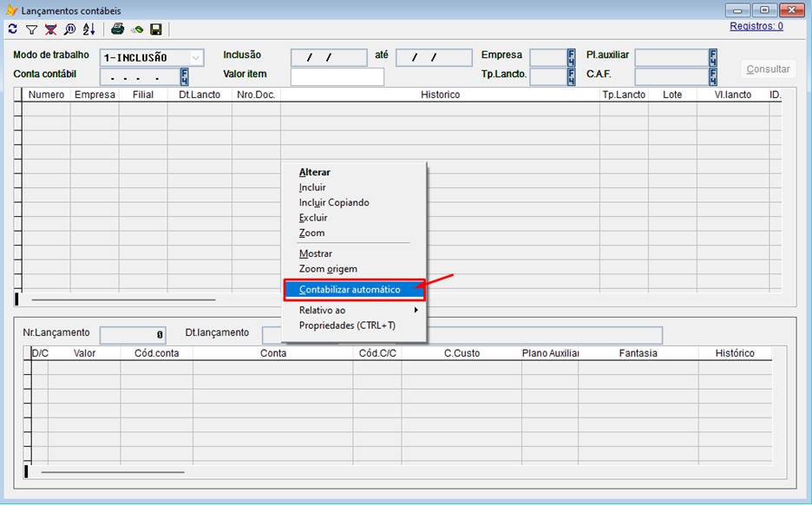Image resolution: width=812 pixels, height=506 pixels.
Task: Click the upper grid horizontal scrollbar
Action: [x=123, y=299]
